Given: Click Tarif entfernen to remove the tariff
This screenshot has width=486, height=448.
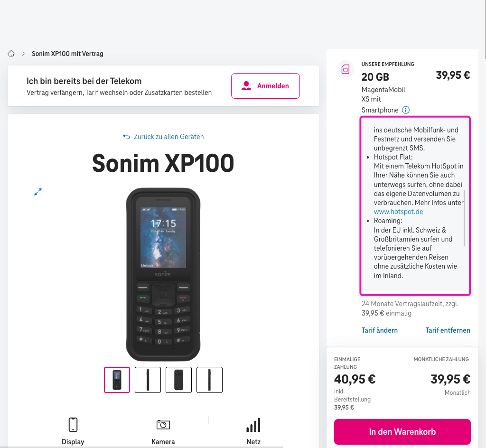Looking at the screenshot, I should pyautogui.click(x=448, y=330).
